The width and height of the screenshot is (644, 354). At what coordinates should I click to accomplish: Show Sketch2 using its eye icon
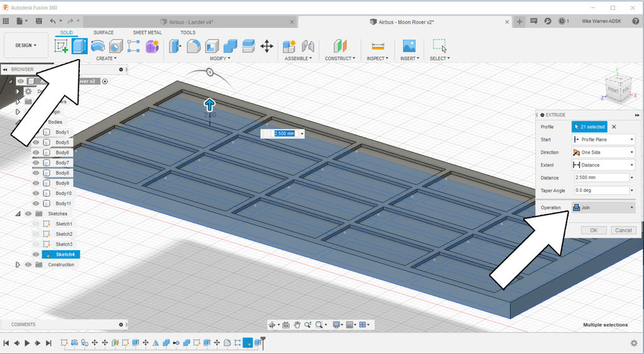point(36,234)
